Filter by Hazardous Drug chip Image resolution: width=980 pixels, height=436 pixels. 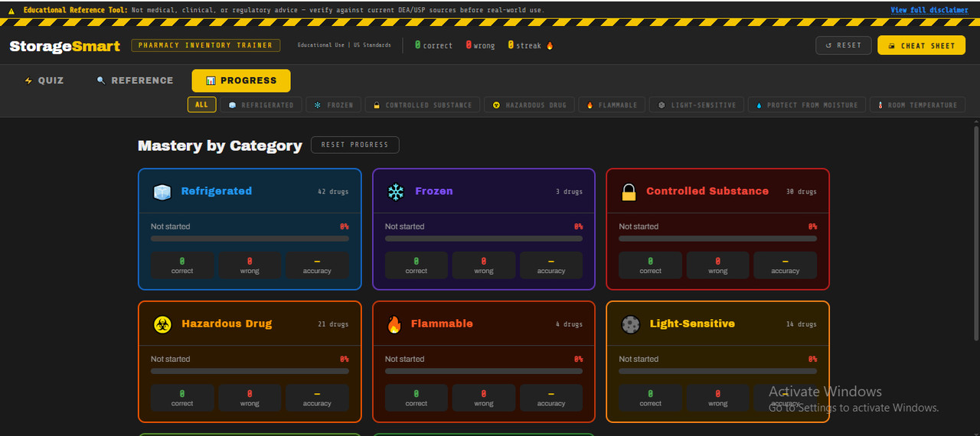(530, 105)
